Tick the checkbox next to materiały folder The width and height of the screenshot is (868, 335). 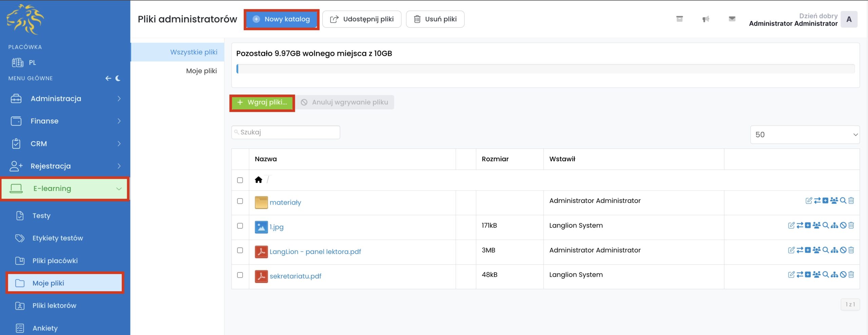click(x=240, y=201)
